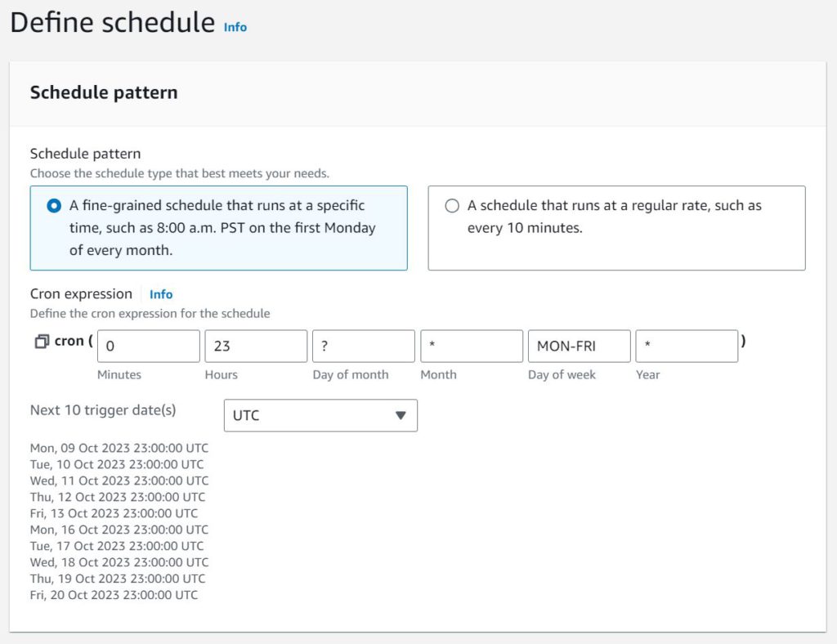This screenshot has height=644, width=837.
Task: Focus the Minutes cron field
Action: click(x=149, y=347)
